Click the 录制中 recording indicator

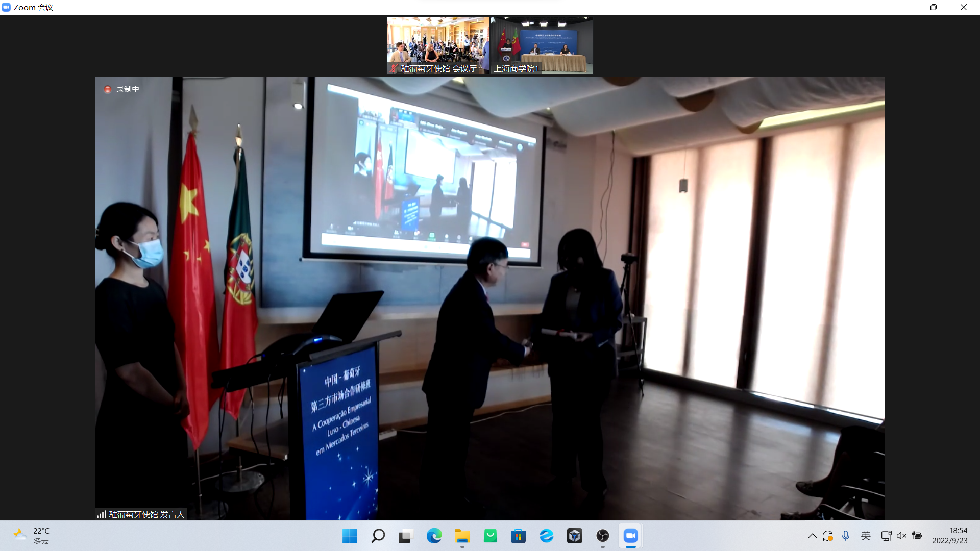click(122, 89)
